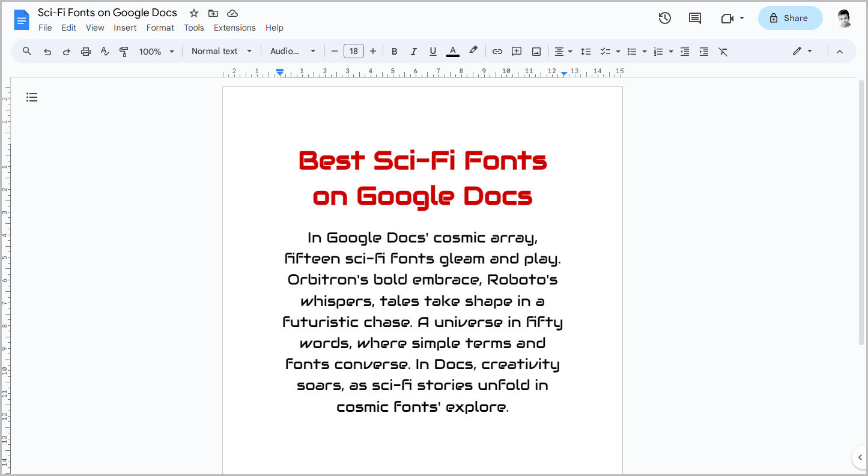Star the Sci-Fi Fonts document
The image size is (868, 476).
193,13
